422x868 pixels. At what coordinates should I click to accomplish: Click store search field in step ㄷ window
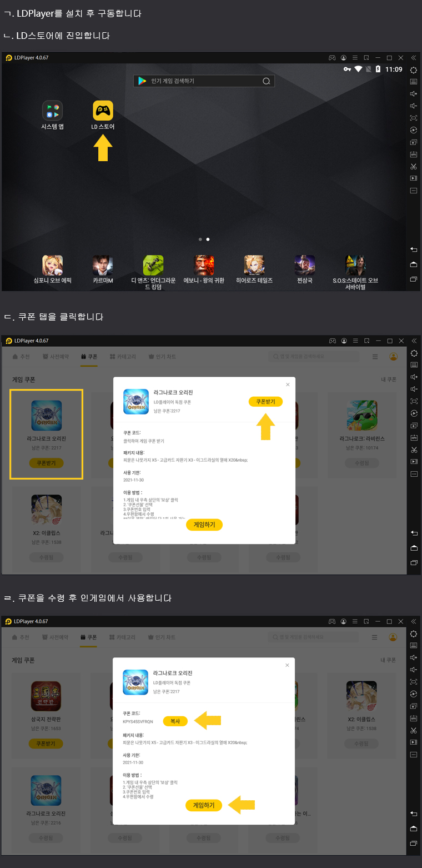pyautogui.click(x=314, y=357)
